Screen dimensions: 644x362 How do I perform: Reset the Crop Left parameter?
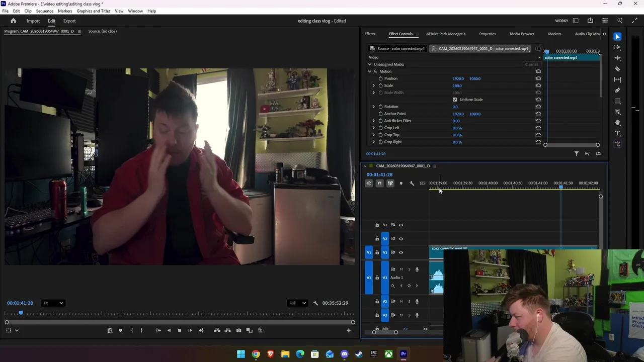pyautogui.click(x=538, y=128)
